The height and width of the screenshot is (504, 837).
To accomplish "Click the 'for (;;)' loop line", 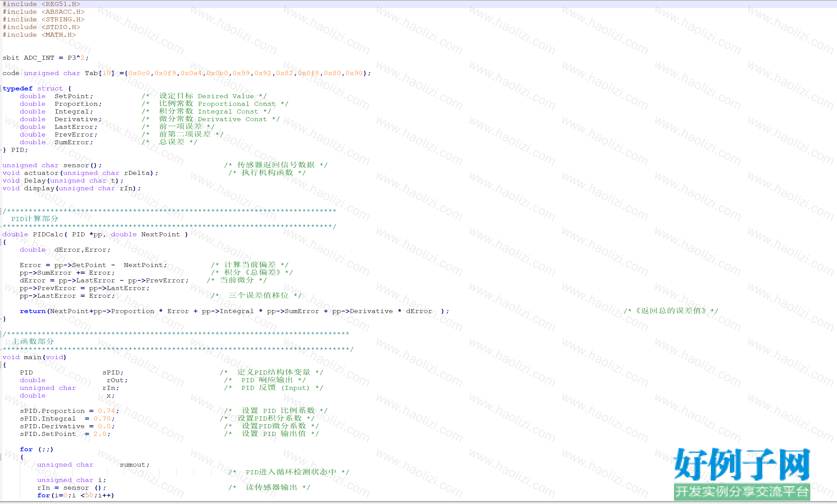I will coord(37,449).
